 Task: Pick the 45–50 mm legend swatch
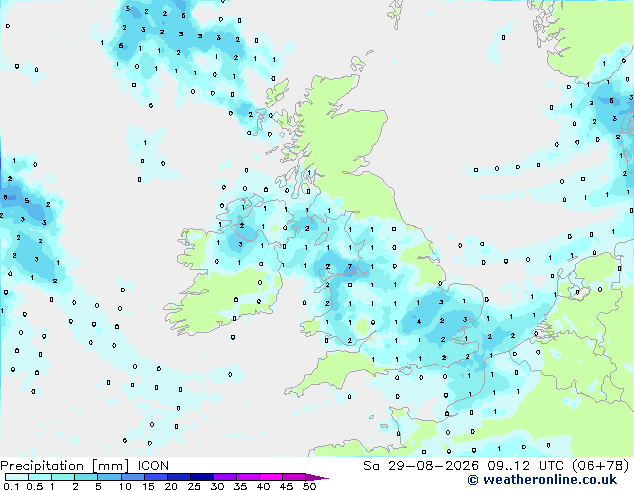(x=294, y=477)
